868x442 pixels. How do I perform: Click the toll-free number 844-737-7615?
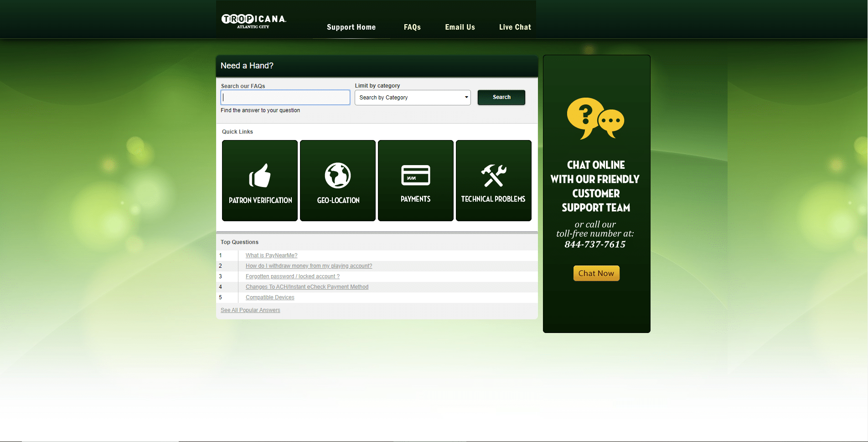point(595,244)
